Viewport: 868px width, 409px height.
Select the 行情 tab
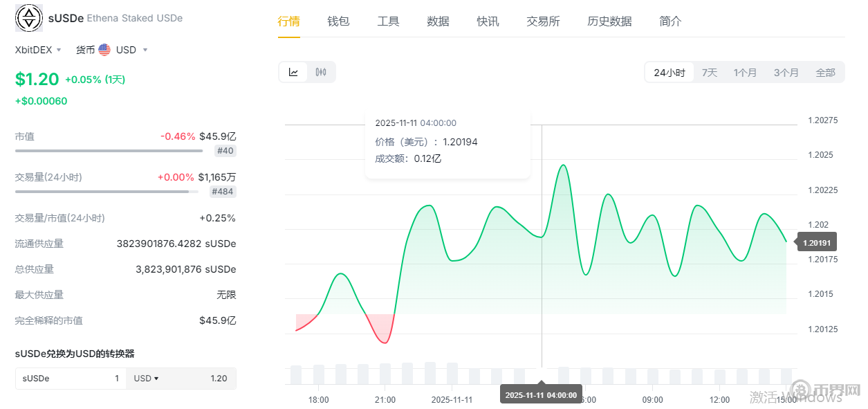pos(289,21)
